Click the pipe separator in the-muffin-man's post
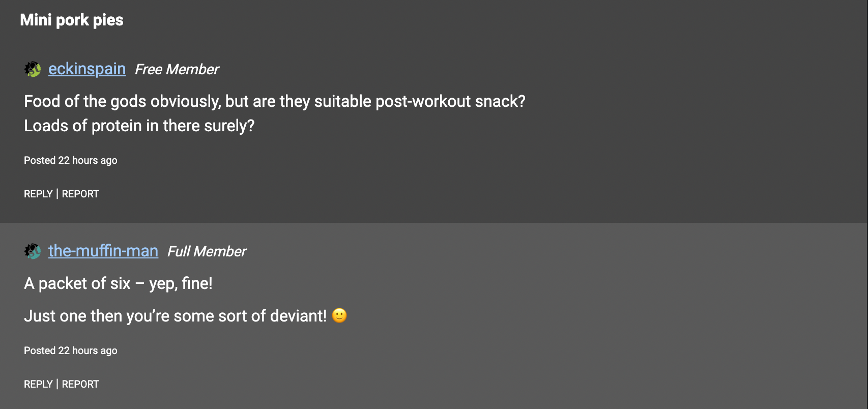868x409 pixels. coord(57,384)
